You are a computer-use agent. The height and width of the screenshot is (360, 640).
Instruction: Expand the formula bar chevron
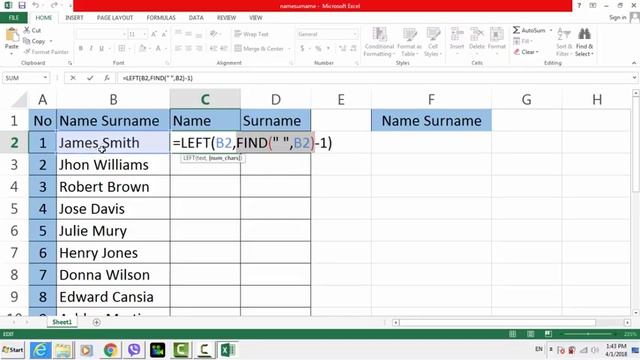[634, 78]
